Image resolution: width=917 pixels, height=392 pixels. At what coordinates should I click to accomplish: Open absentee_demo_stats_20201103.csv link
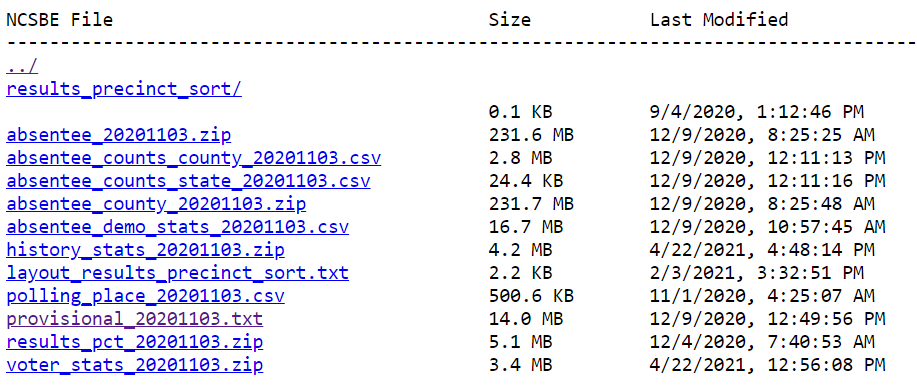178,226
